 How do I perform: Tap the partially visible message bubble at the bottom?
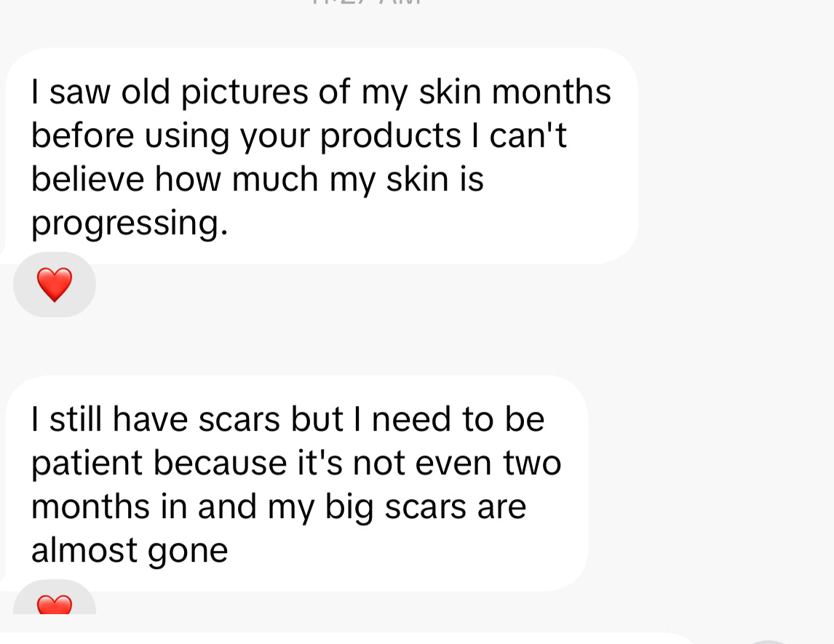click(349, 638)
